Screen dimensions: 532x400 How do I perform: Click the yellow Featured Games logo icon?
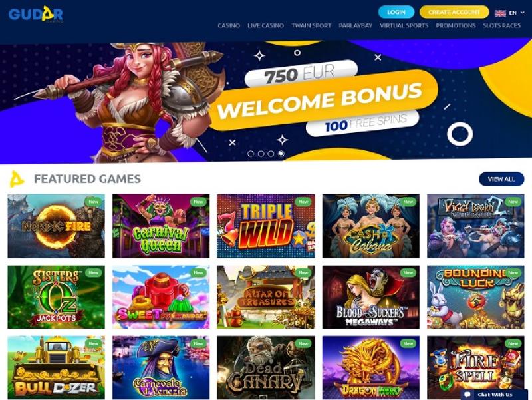coord(16,179)
